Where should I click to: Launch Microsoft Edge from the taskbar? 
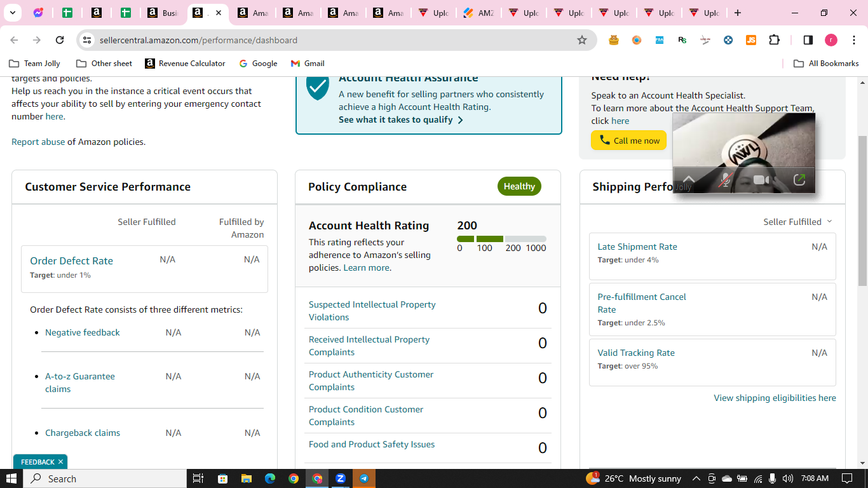click(x=269, y=478)
